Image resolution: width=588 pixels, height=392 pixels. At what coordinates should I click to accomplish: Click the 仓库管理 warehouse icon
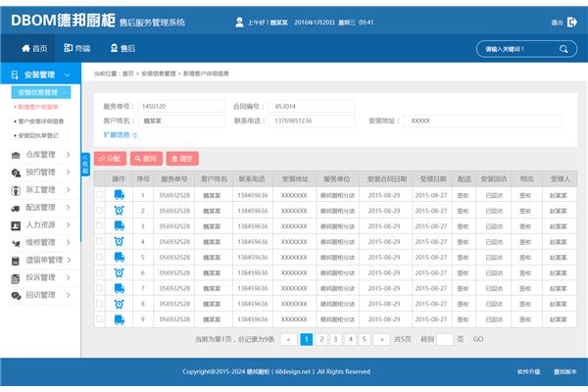coord(16,155)
